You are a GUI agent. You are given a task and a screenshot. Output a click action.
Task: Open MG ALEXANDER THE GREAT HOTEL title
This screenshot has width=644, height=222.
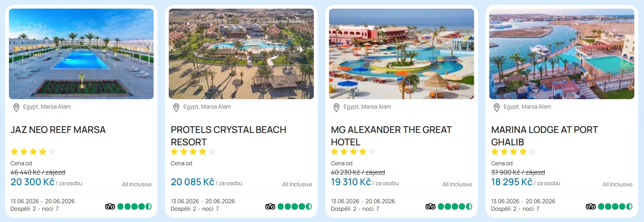pyautogui.click(x=391, y=136)
